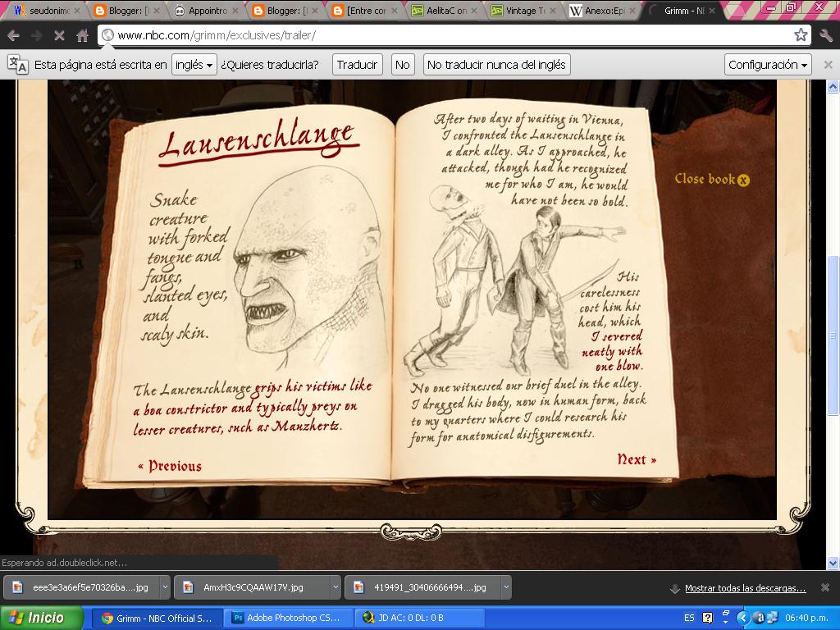This screenshot has height=630, width=840.
Task: Close the Grimm tab
Action: pos(712,11)
